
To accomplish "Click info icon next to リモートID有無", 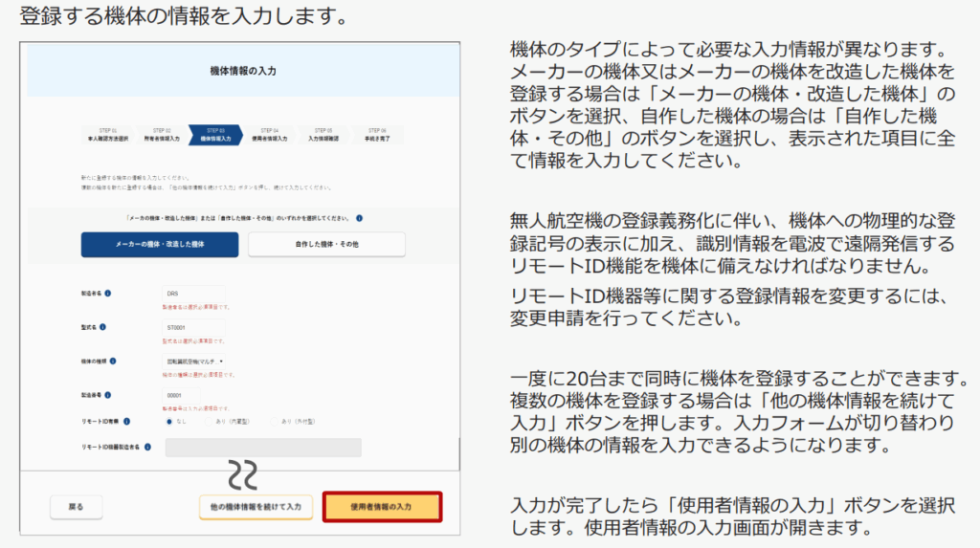I will [127, 421].
